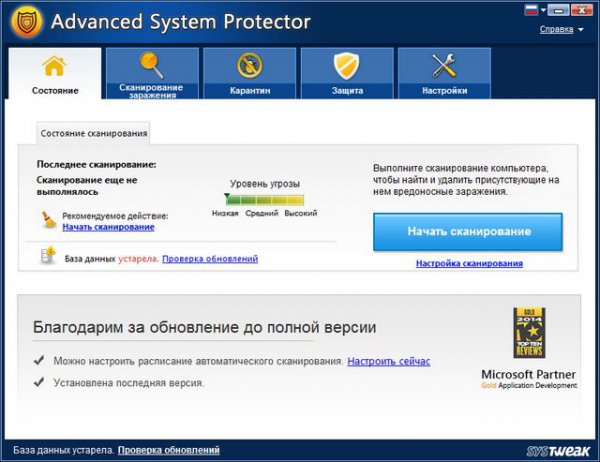This screenshot has height=462, width=600.
Task: Click the yellow shield Защита icon
Action: [347, 66]
